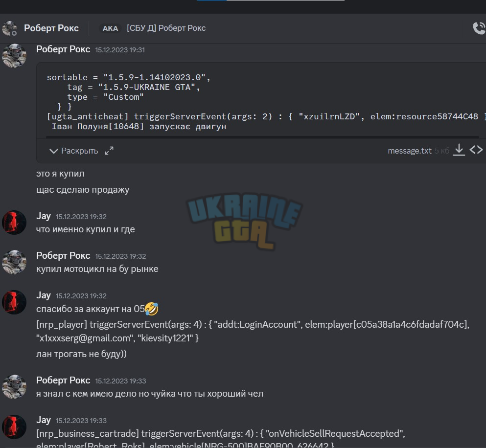The image size is (486, 448).
Task: Start a voice call with Роберт Рокс
Action: (479, 28)
